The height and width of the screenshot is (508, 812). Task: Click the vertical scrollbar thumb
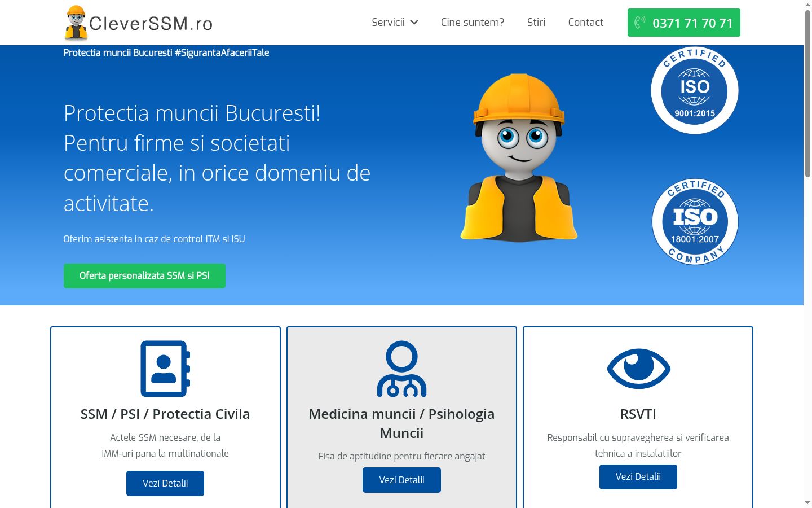807,93
